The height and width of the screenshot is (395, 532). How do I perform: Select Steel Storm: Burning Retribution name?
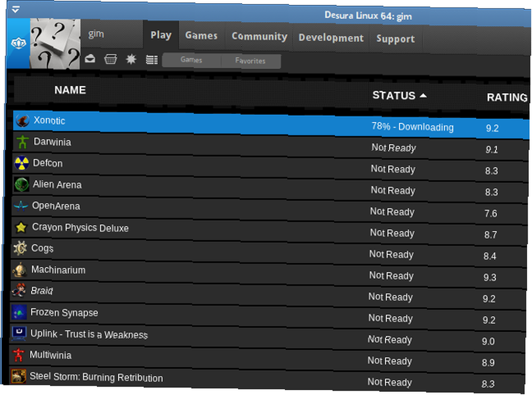96,377
